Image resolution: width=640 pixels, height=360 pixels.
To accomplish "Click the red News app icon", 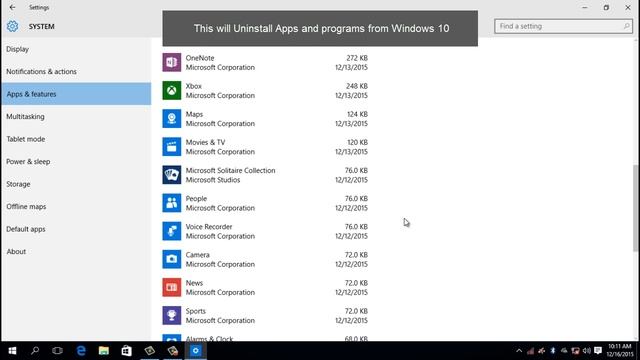I will click(171, 288).
